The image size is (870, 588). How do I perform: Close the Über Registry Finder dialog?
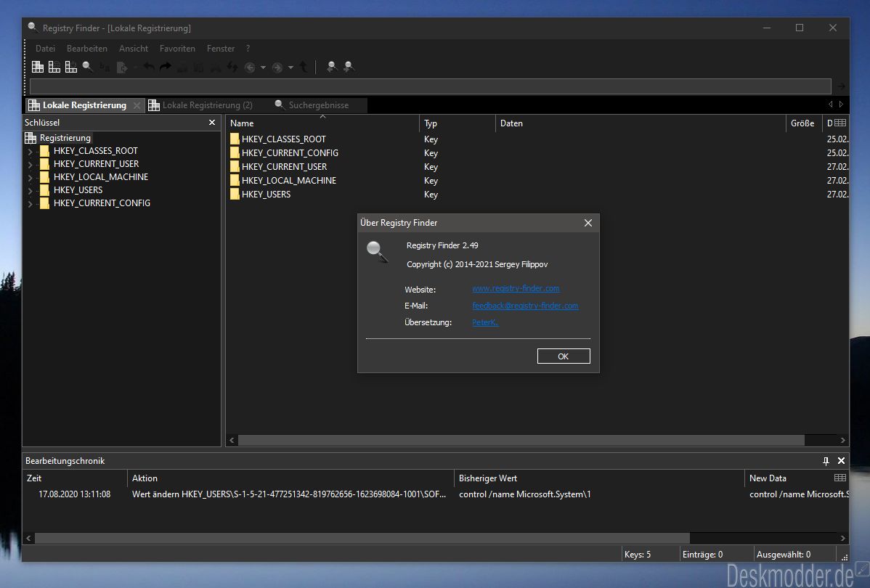click(x=588, y=223)
